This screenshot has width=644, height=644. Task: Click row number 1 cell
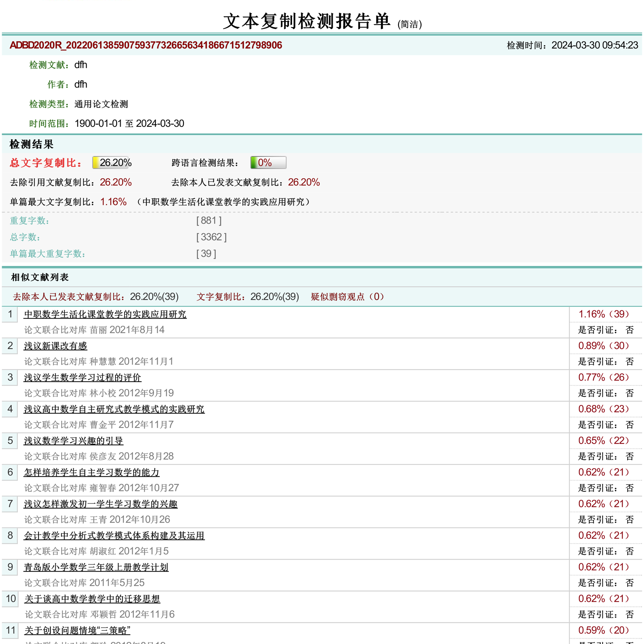pos(10,314)
